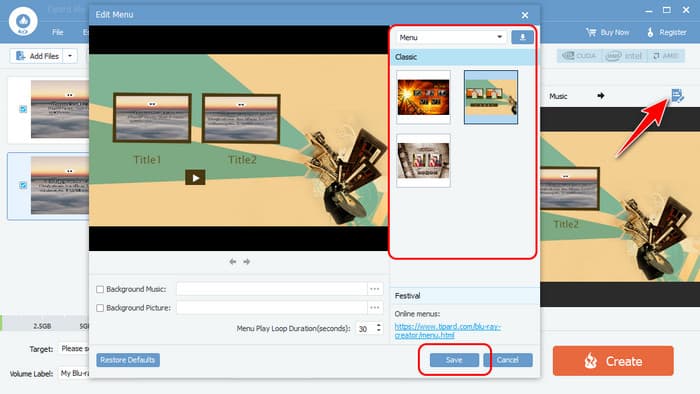Click the next arrow beside Music

(600, 95)
